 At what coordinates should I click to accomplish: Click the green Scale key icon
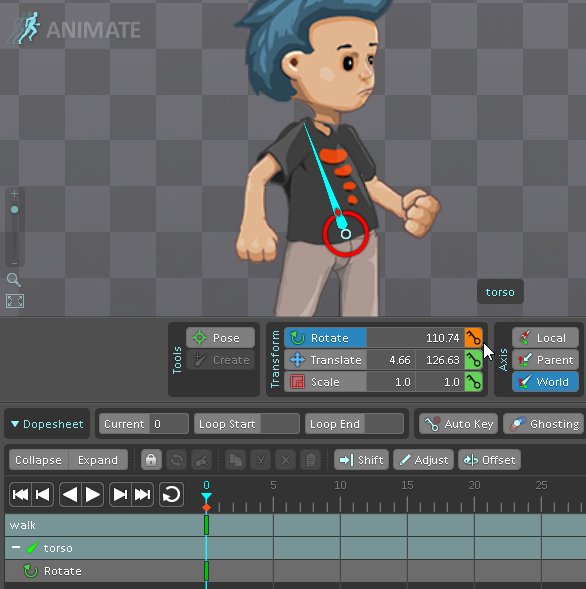tap(473, 382)
